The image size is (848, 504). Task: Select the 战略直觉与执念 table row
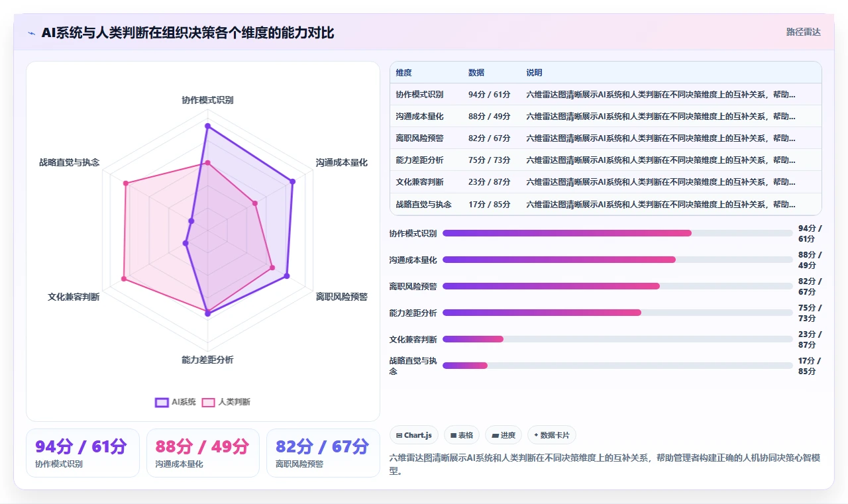(606, 204)
